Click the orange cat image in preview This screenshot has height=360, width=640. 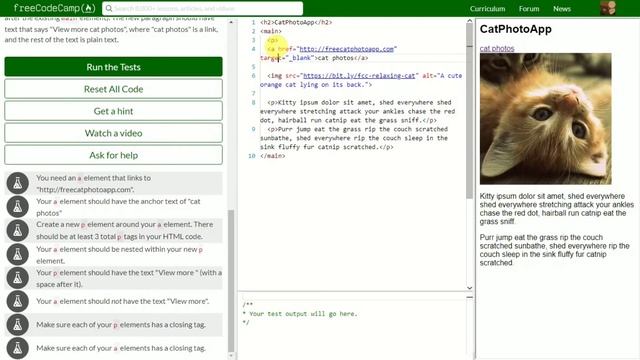coord(545,119)
